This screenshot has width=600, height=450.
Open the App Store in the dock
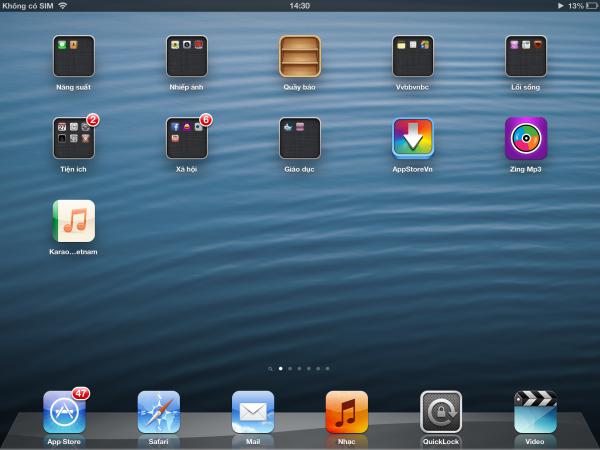pyautogui.click(x=64, y=411)
